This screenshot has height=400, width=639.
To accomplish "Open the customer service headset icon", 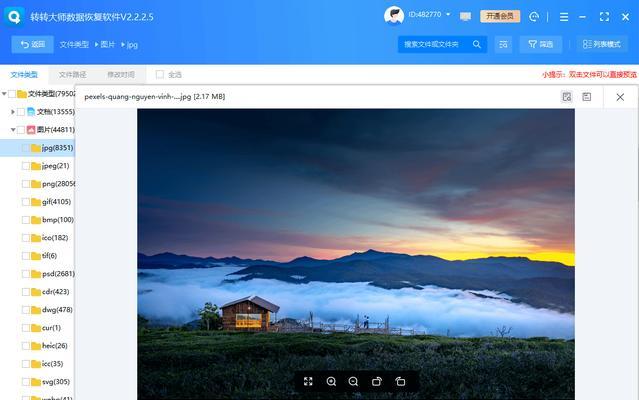I will pos(533,17).
